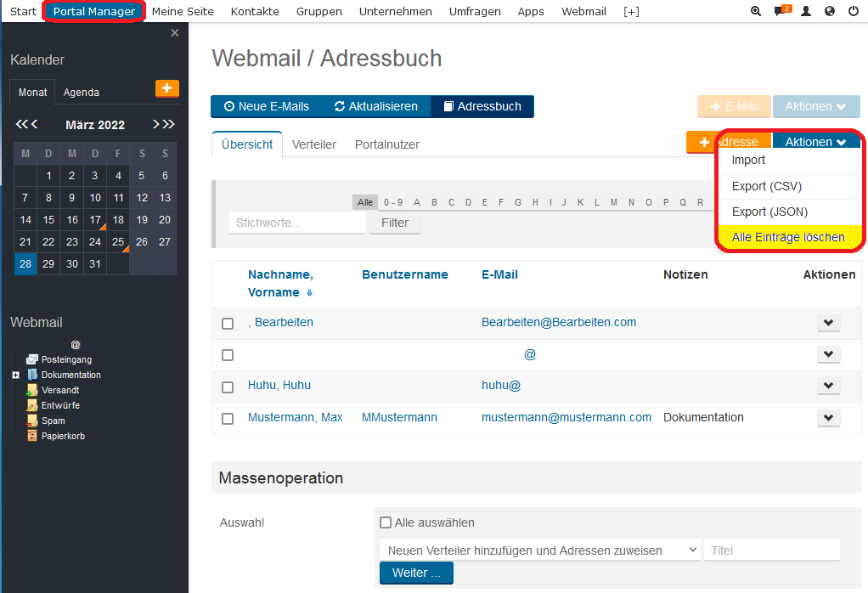Filter addresses by letter A
Image resolution: width=868 pixels, height=593 pixels.
(x=417, y=203)
